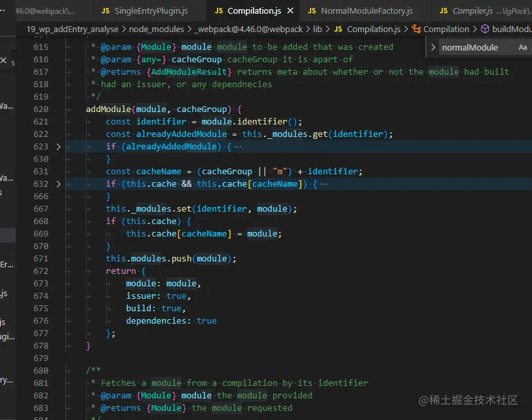Click the addModule method name
Screen dimensions: 532x420
click(108, 109)
